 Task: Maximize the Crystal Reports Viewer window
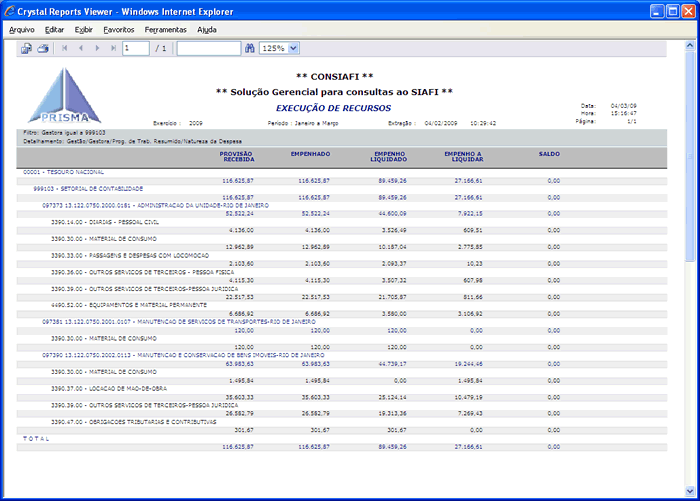point(673,12)
